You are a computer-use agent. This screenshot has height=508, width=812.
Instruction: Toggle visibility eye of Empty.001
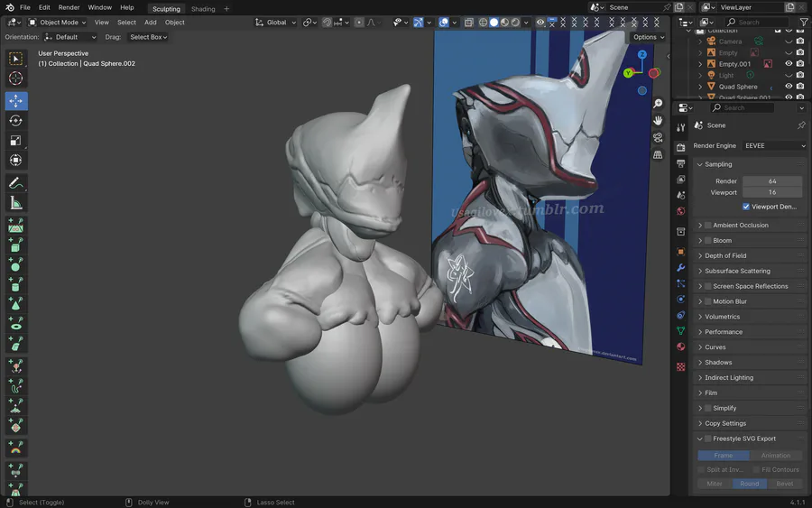point(789,64)
